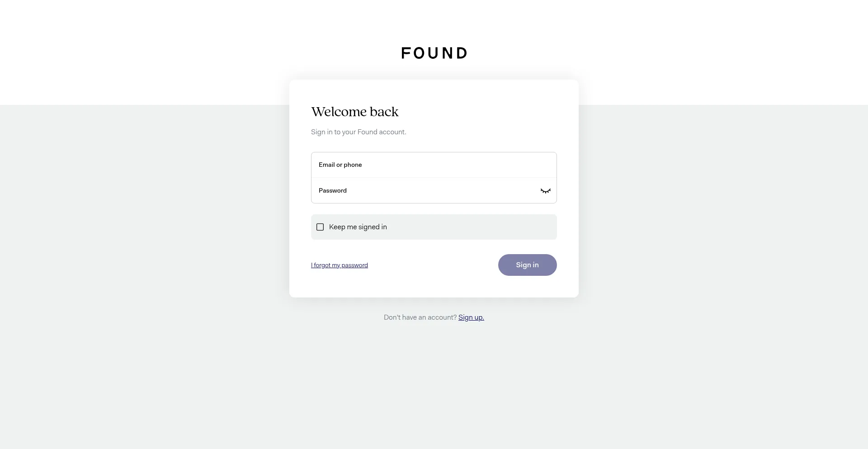
Task: Click the "Keep me signed in" label text
Action: pos(358,227)
